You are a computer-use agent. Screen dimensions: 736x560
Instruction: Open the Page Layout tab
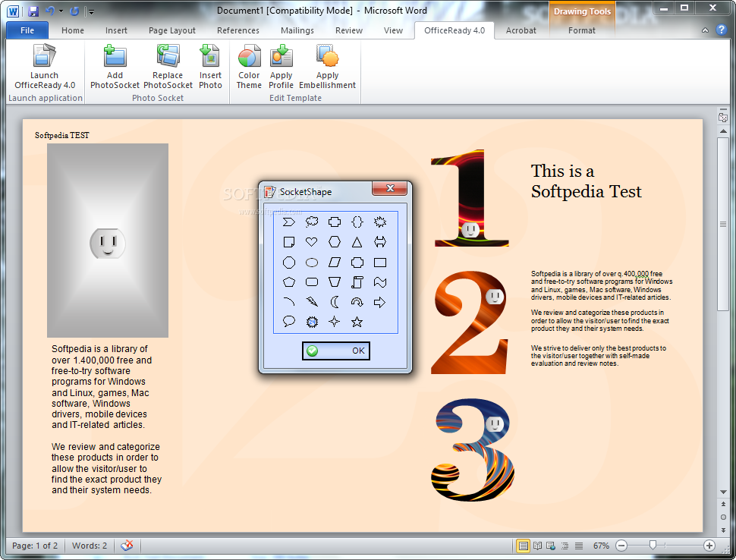(x=171, y=30)
